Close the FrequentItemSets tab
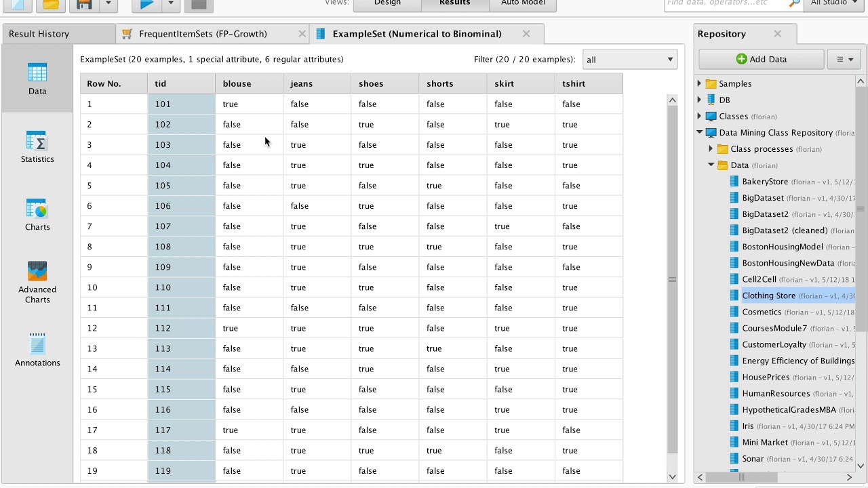The height and width of the screenshot is (488, 868). (302, 34)
